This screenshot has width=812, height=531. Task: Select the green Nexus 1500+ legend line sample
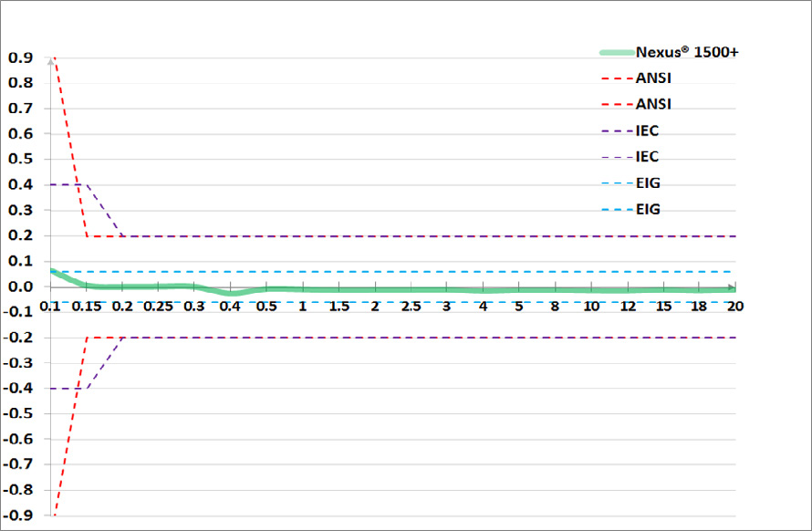pyautogui.click(x=618, y=52)
